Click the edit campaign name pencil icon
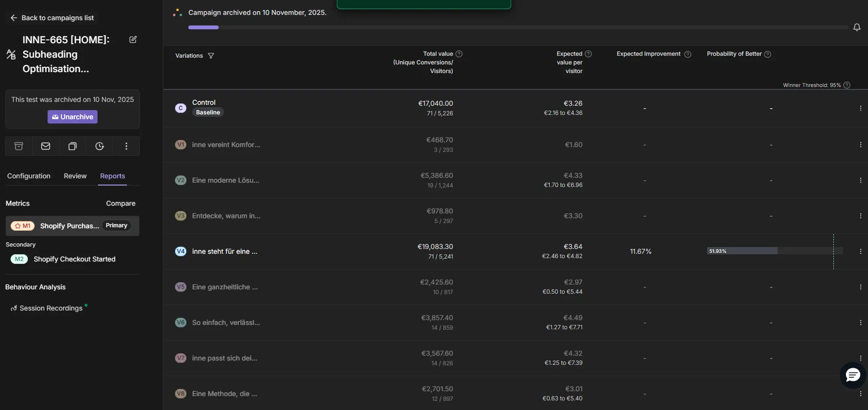868x410 pixels. [x=133, y=39]
